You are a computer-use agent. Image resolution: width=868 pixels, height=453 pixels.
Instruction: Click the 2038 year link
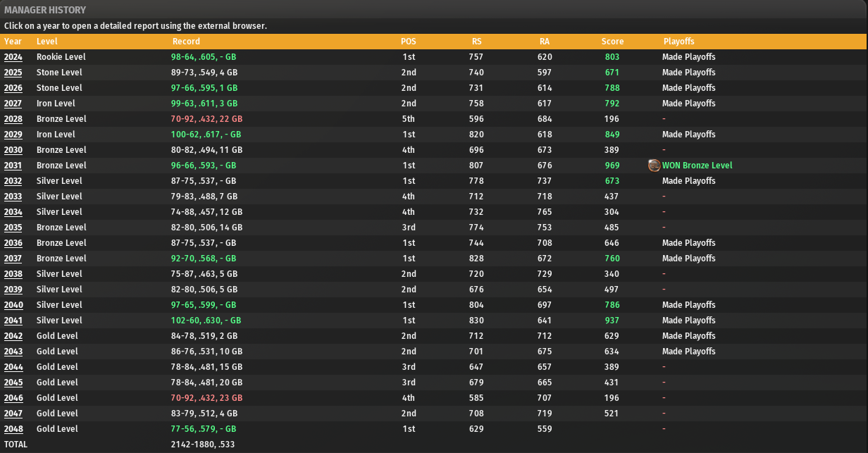pos(13,274)
